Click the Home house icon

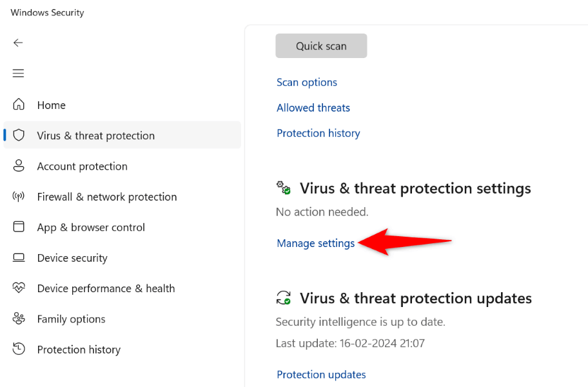[19, 104]
